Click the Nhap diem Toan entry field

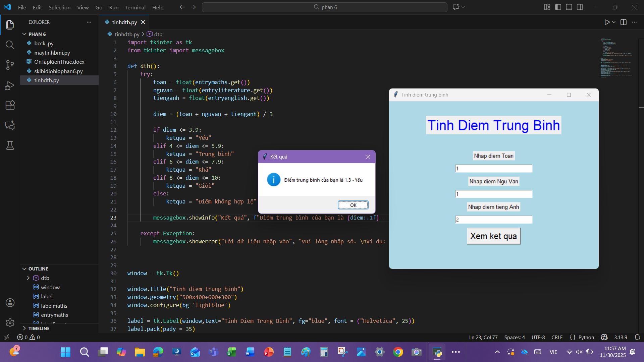click(x=493, y=169)
